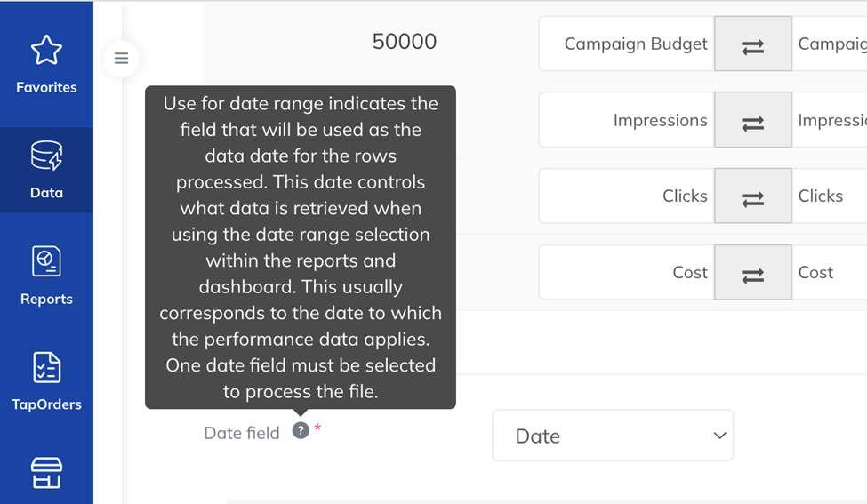Open the Favorites star icon
The height and width of the screenshot is (504, 867).
[46, 51]
